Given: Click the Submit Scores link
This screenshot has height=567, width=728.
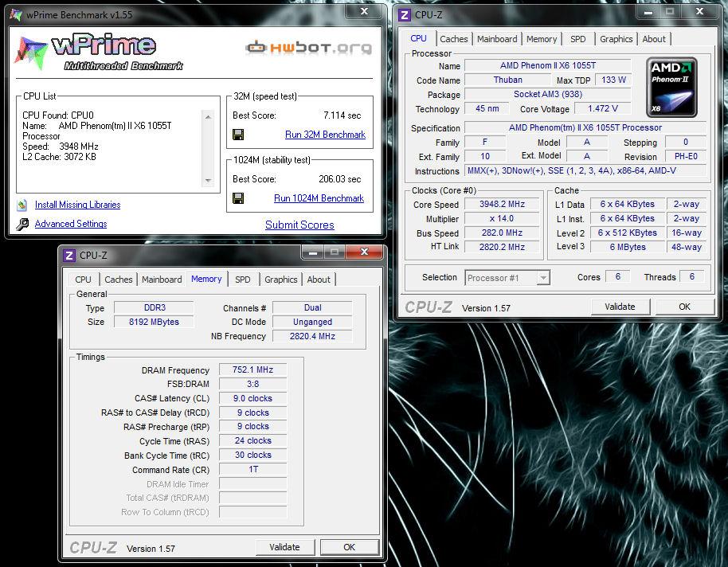Looking at the screenshot, I should click(x=299, y=225).
